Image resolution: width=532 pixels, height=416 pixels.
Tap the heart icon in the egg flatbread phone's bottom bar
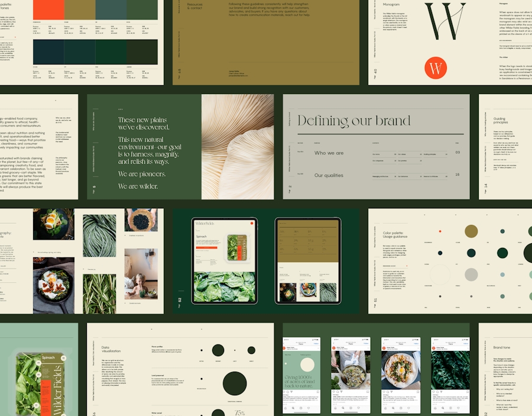(409, 408)
